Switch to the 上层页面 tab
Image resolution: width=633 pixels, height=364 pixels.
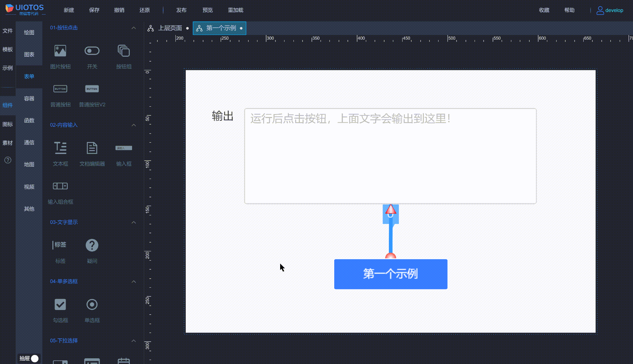(170, 28)
